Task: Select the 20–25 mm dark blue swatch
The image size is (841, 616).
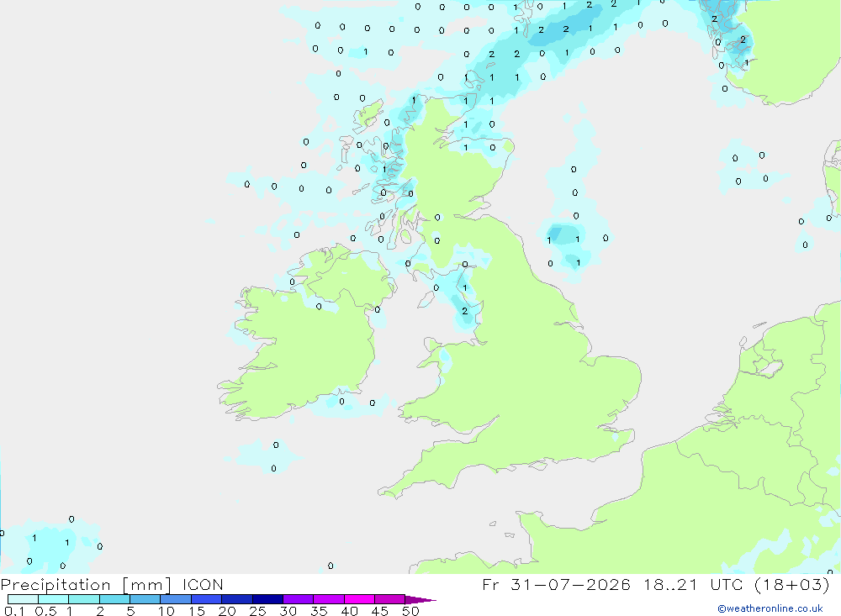Action: 237,599
